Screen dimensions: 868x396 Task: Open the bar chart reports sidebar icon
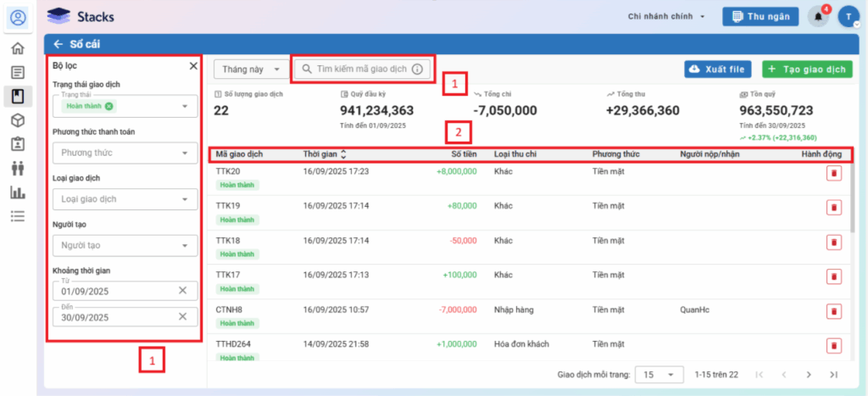coord(17,192)
